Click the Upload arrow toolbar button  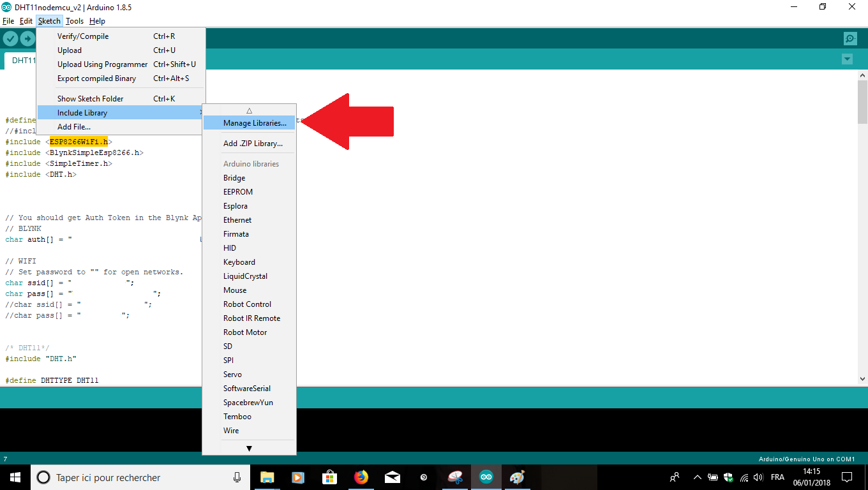pos(27,39)
